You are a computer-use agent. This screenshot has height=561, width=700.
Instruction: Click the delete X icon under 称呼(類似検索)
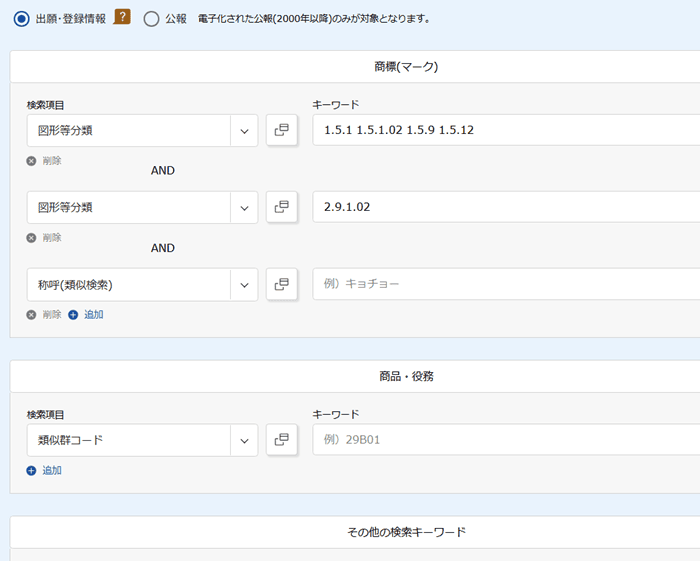31,315
